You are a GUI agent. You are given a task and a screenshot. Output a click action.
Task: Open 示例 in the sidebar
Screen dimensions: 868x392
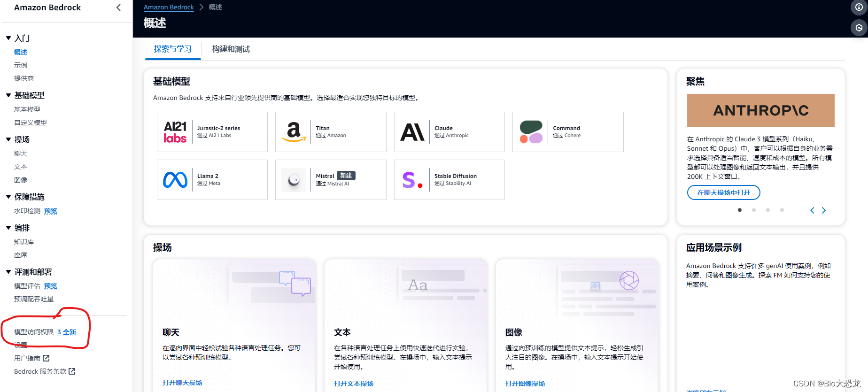click(x=21, y=65)
